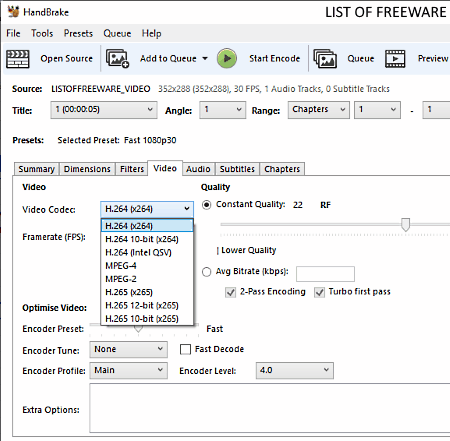Click the Start Encode label

(274, 59)
